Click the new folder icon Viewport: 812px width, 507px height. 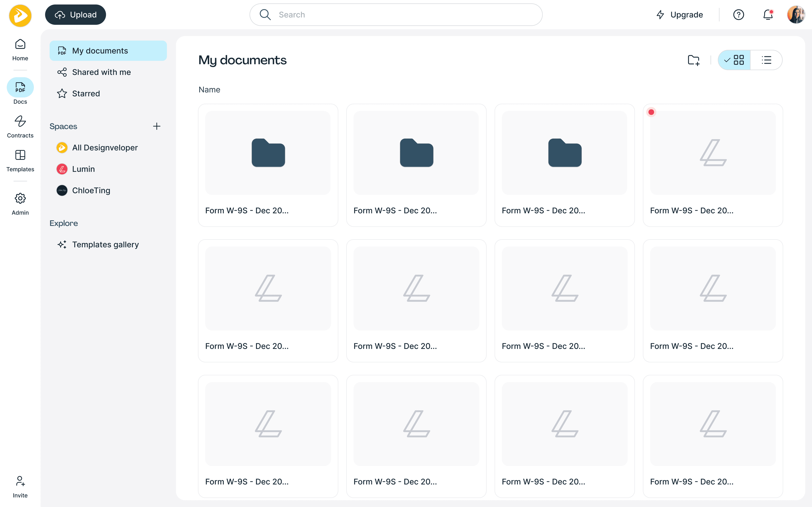point(693,60)
